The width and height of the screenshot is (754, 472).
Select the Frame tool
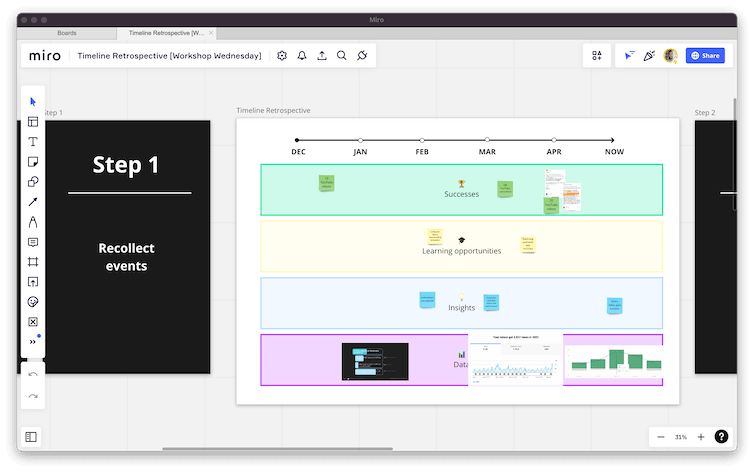click(x=33, y=262)
